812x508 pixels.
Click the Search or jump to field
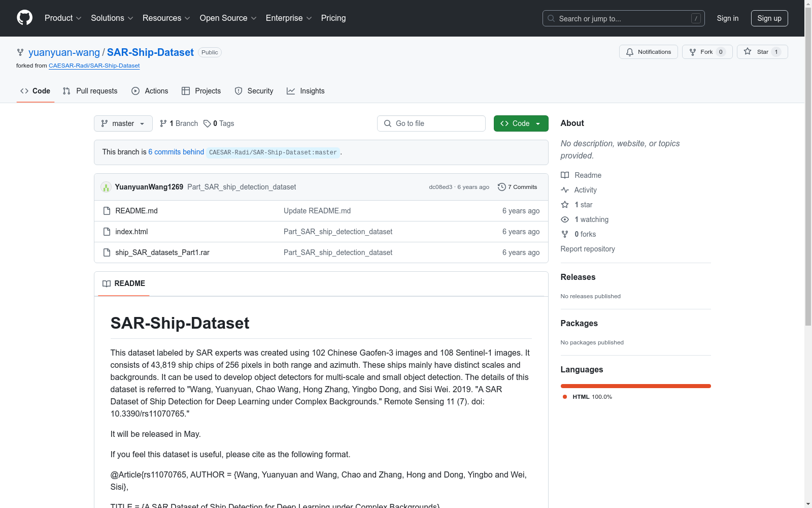[624, 18]
